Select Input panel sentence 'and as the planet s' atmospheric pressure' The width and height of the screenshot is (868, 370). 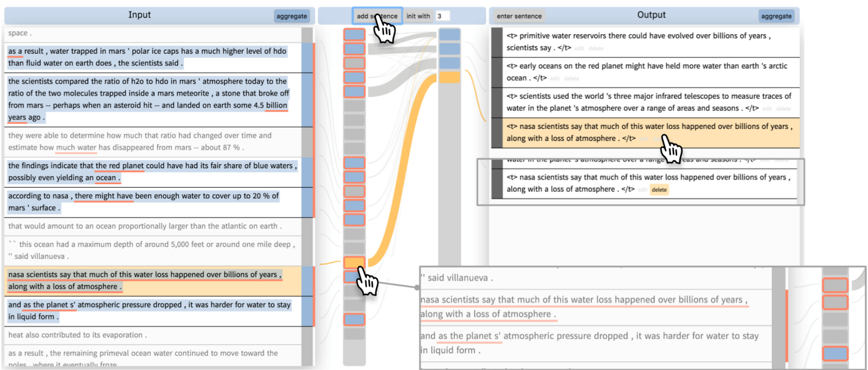pos(153,311)
